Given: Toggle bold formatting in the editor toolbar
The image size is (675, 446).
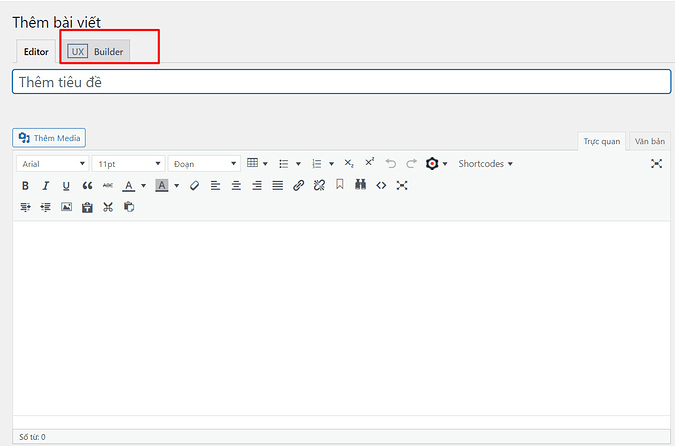Looking at the screenshot, I should [25, 186].
